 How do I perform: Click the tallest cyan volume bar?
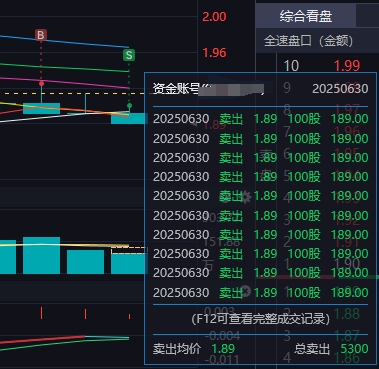coord(41,255)
